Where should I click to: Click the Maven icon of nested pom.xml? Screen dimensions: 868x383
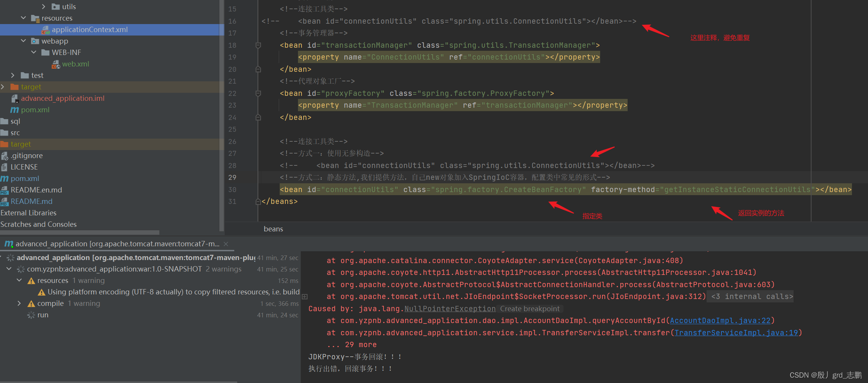click(x=14, y=110)
